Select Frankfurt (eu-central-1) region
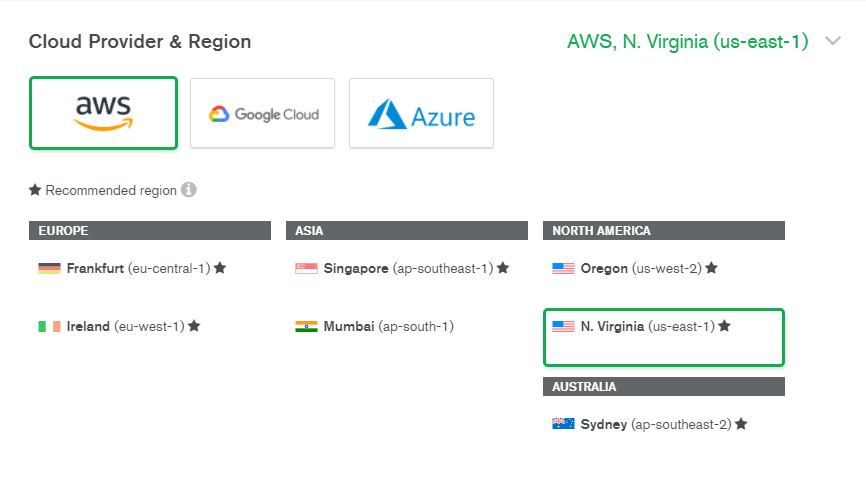The width and height of the screenshot is (866, 481). pos(138,268)
